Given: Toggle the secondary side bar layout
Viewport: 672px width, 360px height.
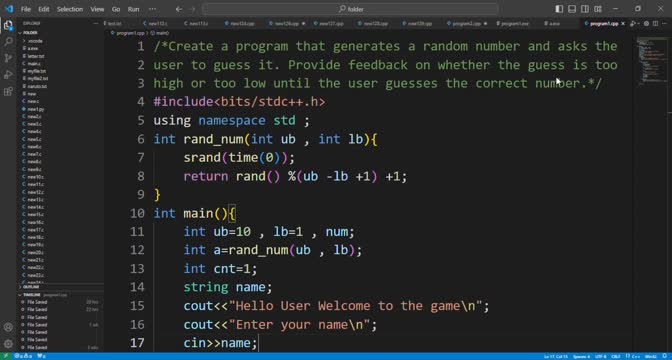Looking at the screenshot, I should pyautogui.click(x=585, y=9).
